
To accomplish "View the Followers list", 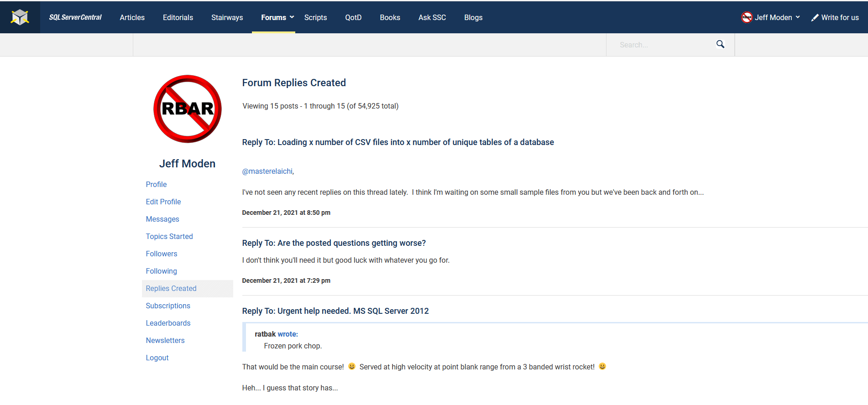I will (162, 254).
